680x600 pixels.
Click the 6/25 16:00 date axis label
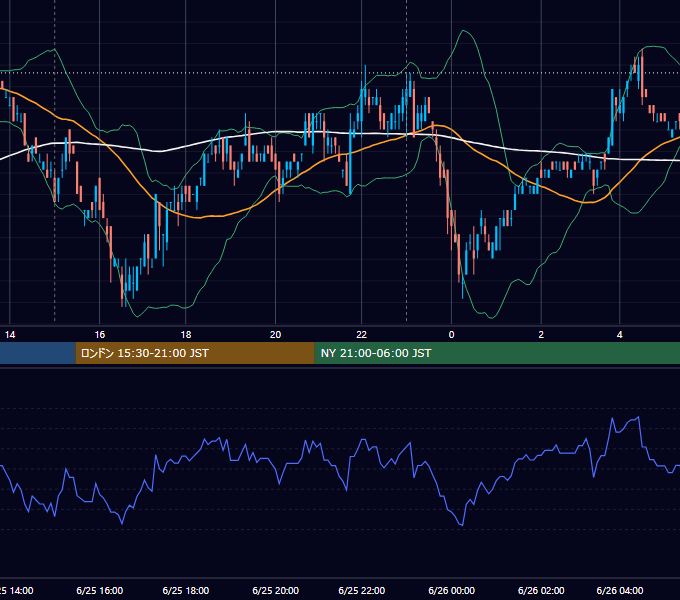tap(100, 590)
